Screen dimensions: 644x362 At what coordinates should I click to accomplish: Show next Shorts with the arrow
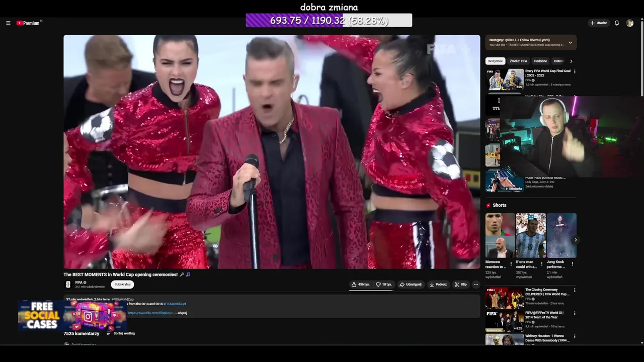click(576, 240)
